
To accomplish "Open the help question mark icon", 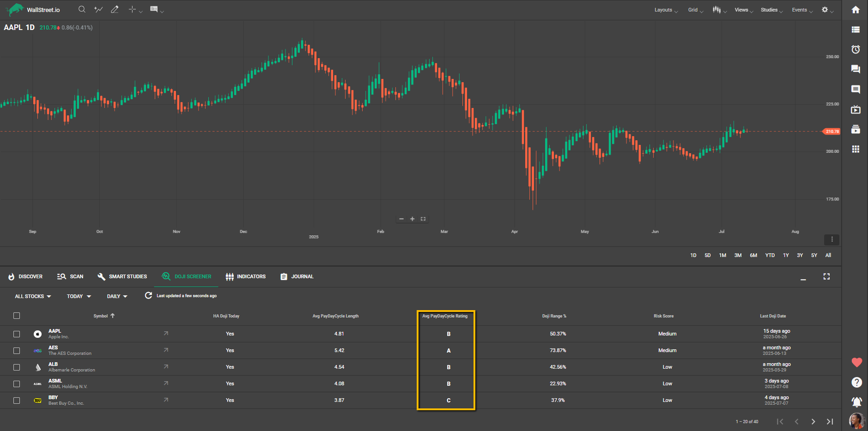I will [856, 382].
